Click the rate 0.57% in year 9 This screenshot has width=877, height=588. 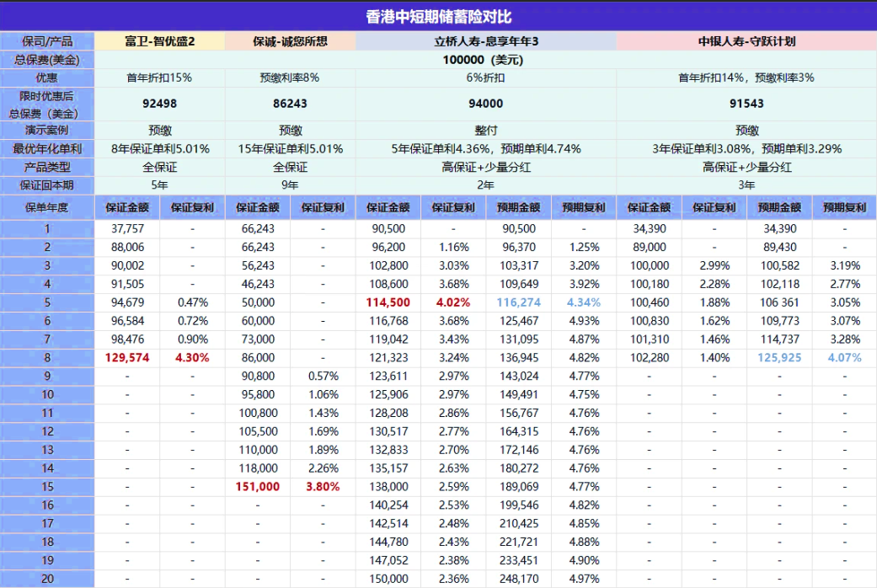pos(323,376)
